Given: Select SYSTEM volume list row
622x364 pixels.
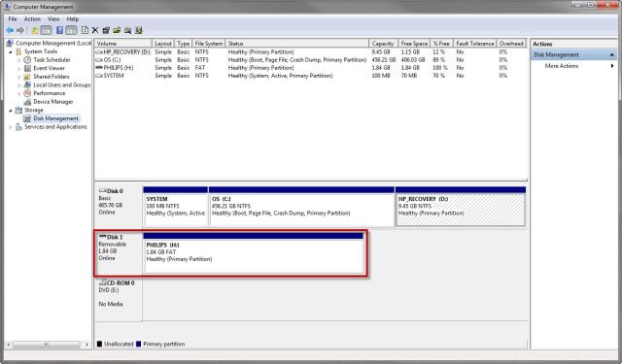Looking at the screenshot, I should click(x=311, y=76).
